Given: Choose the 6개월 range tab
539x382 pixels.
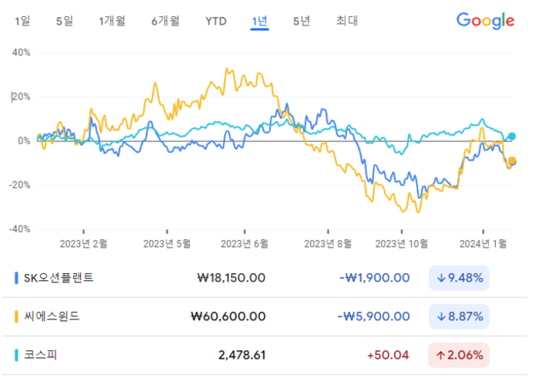Looking at the screenshot, I should [x=165, y=21].
